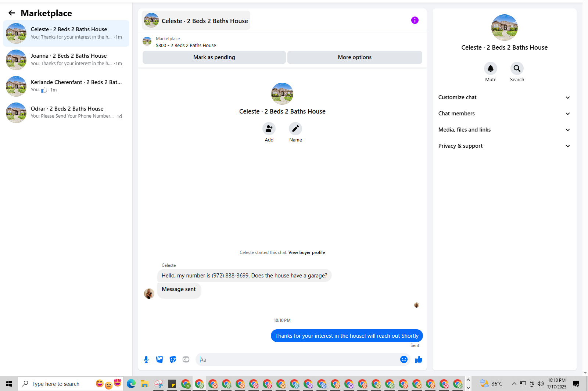Screen dimensions: 588x391
Task: Expand the Customize chat section
Action: (505, 97)
